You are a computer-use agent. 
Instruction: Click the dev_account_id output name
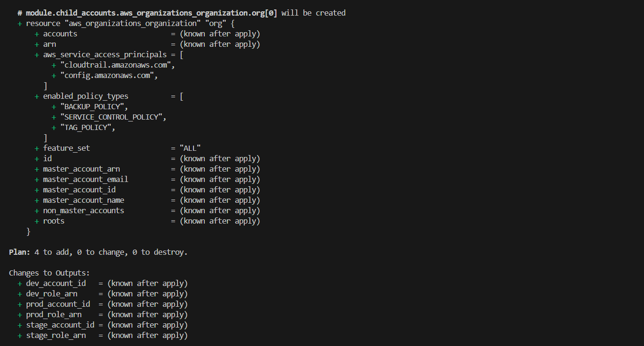[56, 283]
